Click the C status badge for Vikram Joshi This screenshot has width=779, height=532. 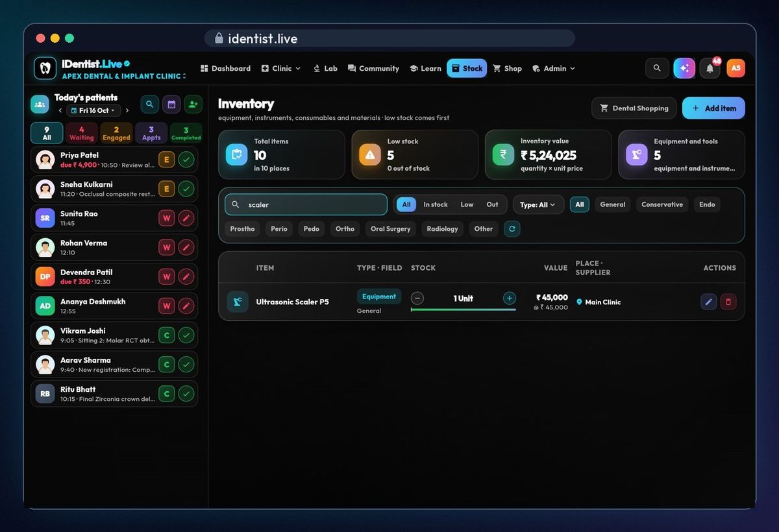(167, 335)
